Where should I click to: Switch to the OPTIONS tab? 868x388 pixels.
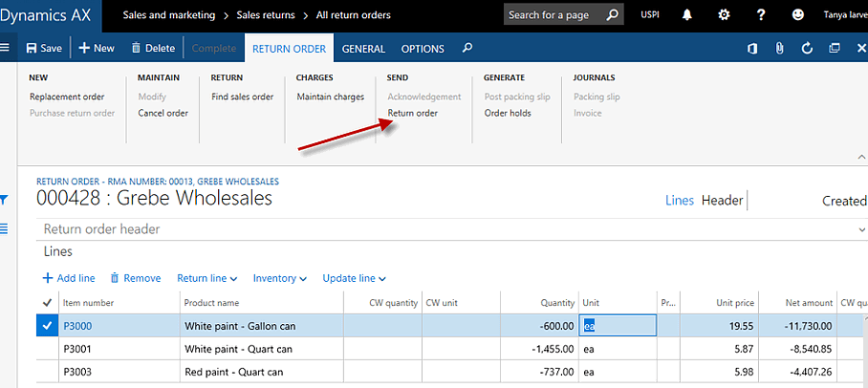[423, 49]
